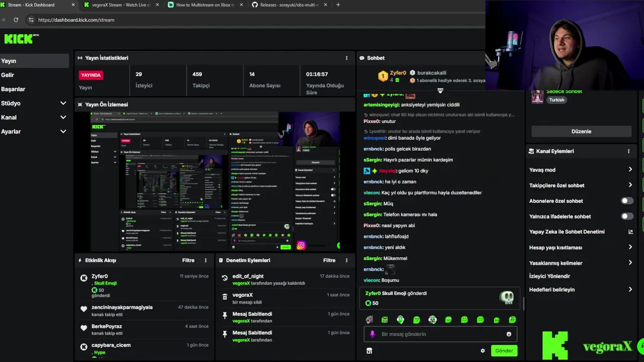Screen dimensions: 644x362
Task: Select the emote with pink glasses and headphones
Action: pyautogui.click(x=432, y=320)
